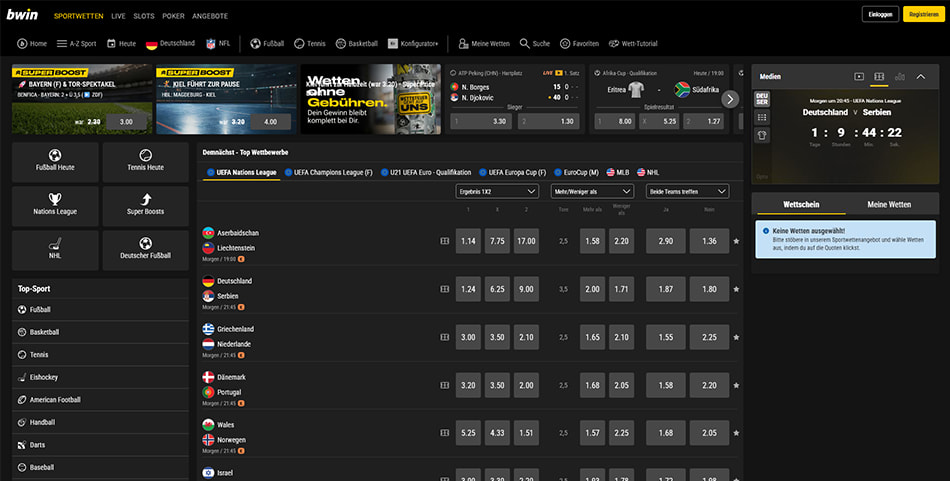This screenshot has width=950, height=481.
Task: Click the bwin logo
Action: 22,15
